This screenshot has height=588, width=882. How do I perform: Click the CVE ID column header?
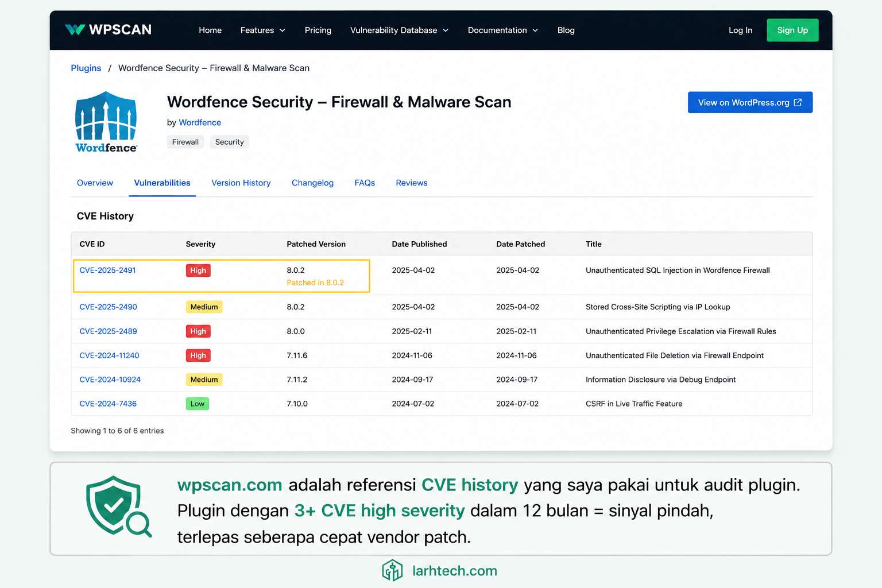[x=92, y=244]
